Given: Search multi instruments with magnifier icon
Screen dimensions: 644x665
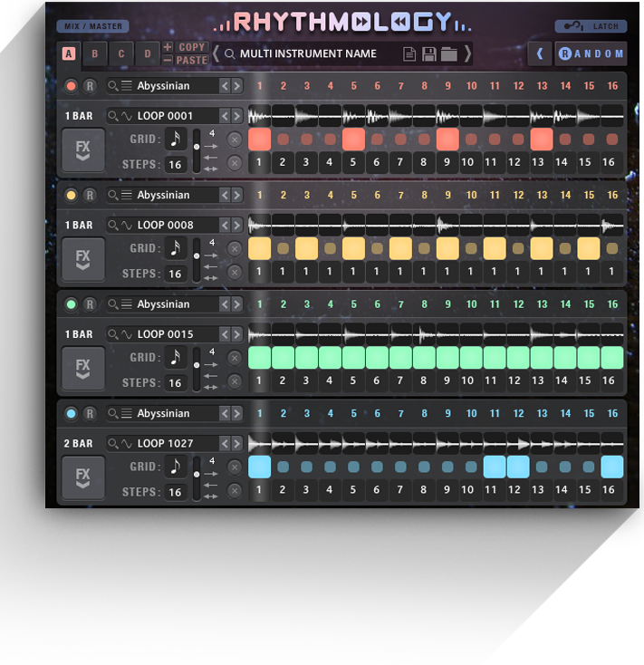Looking at the screenshot, I should tap(229, 53).
